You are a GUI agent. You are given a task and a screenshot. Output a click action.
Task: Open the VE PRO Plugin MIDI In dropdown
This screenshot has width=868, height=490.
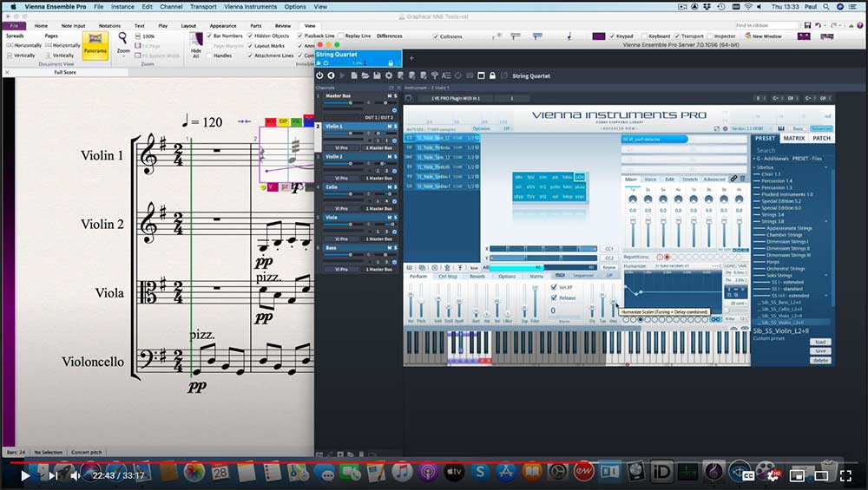[456, 98]
